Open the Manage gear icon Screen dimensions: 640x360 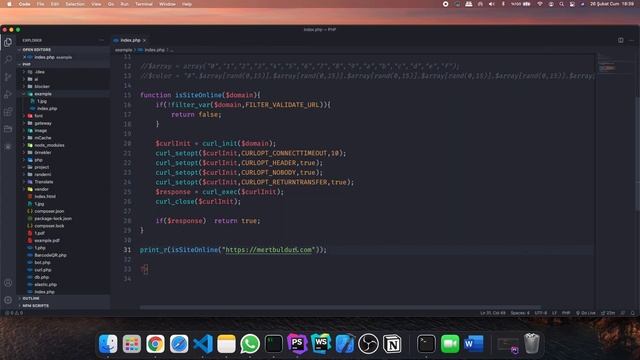[8, 300]
